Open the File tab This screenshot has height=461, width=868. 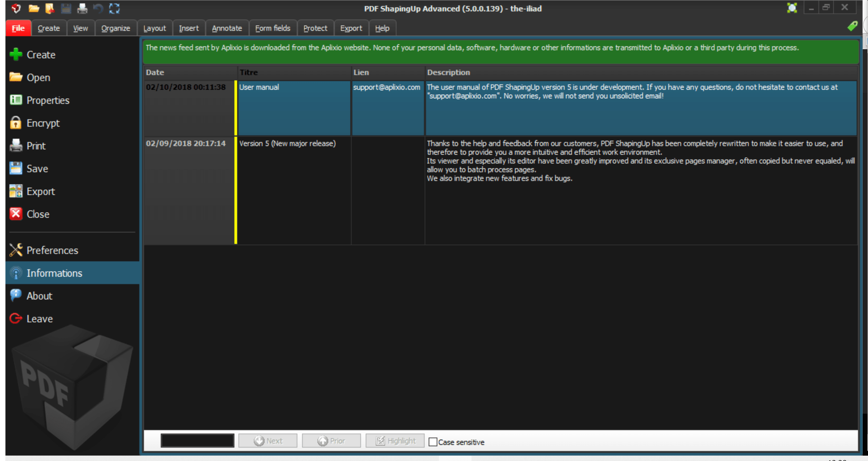(18, 28)
